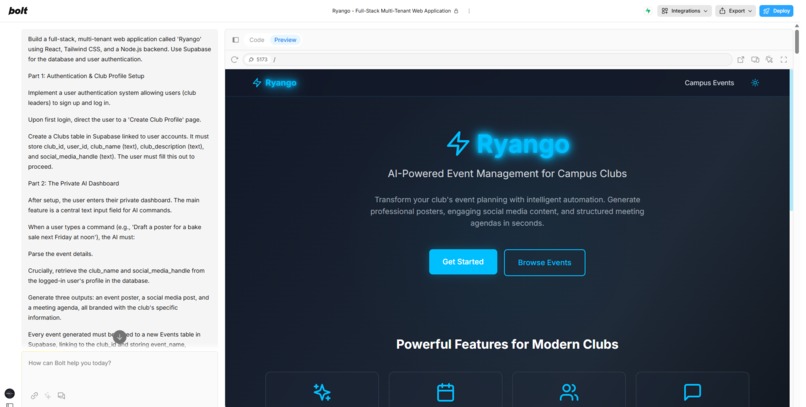This screenshot has width=806, height=407.
Task: Click the calendar feature card icon
Action: [x=446, y=392]
